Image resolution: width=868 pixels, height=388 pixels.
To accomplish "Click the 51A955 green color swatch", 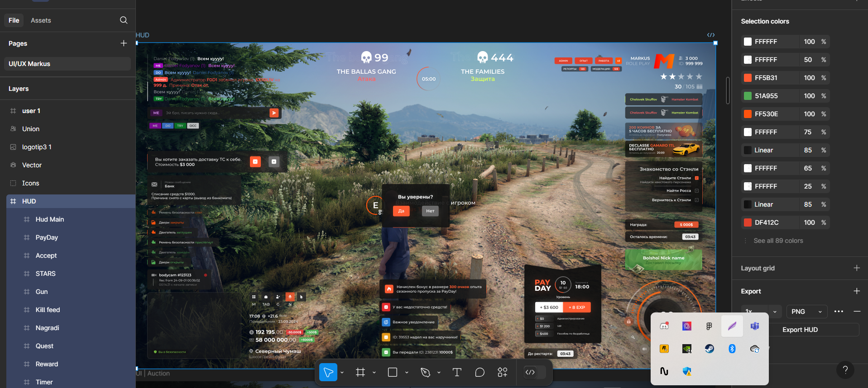I will 748,96.
